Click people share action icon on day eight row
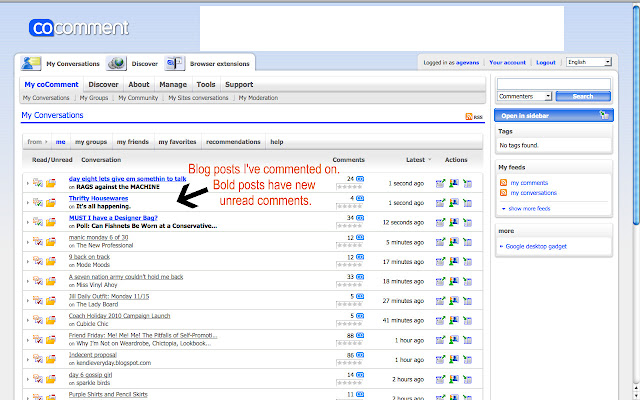Viewport: 640px width, 400px height. (454, 184)
